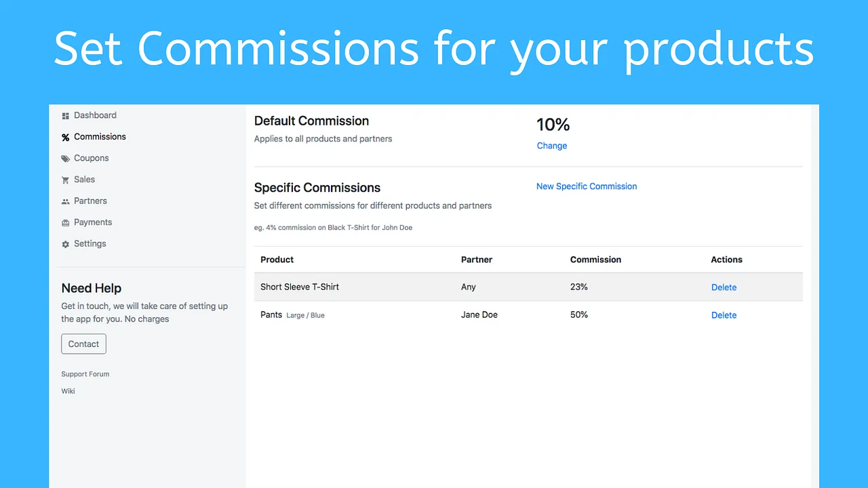Delete the Short Sleeve T-Shirt commission
Screen dimensions: 868x488
pos(724,287)
